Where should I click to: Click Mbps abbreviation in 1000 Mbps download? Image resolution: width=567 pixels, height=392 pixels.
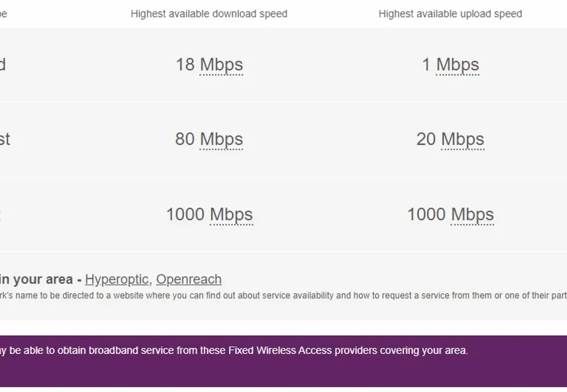(231, 214)
